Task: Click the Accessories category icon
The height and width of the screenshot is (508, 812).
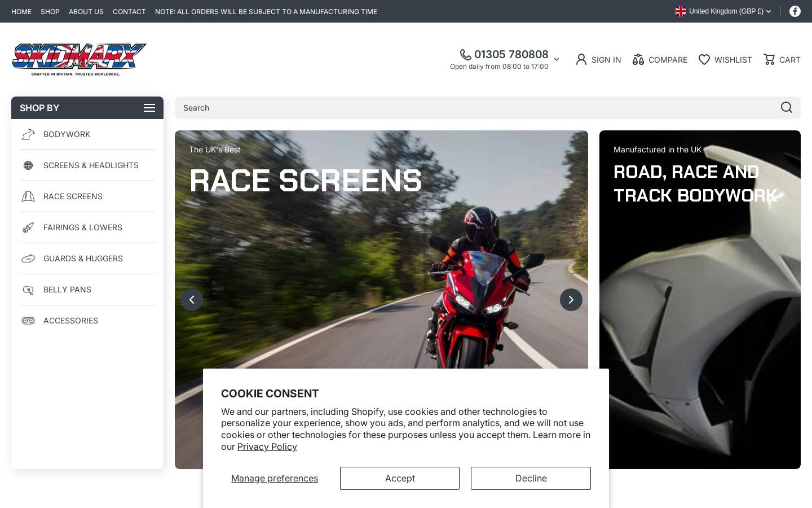Action: click(28, 321)
